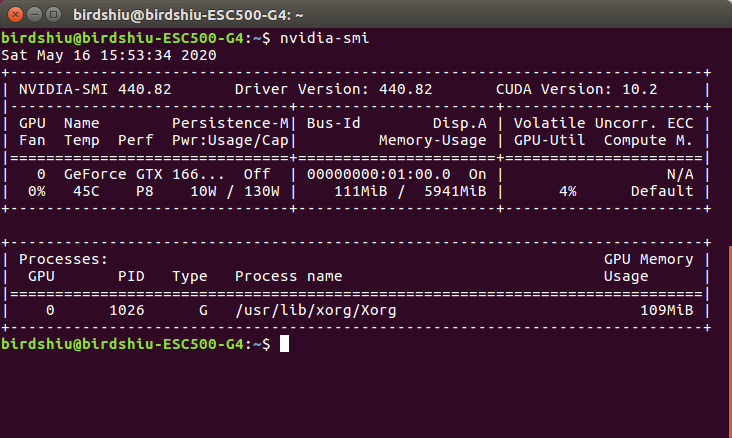This screenshot has height=438, width=732.
Task: Click the PID column header
Action: [131, 276]
